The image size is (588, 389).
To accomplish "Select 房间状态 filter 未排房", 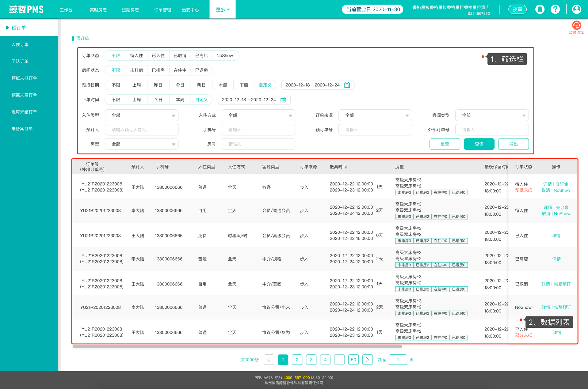I will coord(136,70).
